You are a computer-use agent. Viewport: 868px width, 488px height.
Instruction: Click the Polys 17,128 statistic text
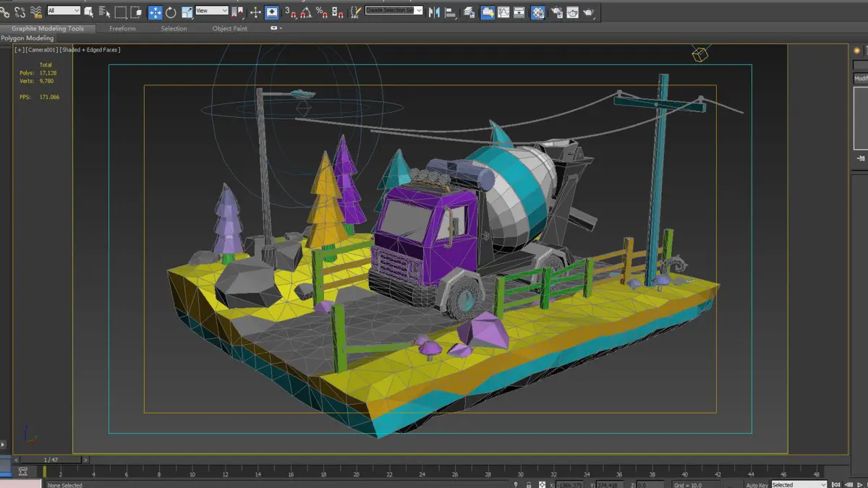38,73
